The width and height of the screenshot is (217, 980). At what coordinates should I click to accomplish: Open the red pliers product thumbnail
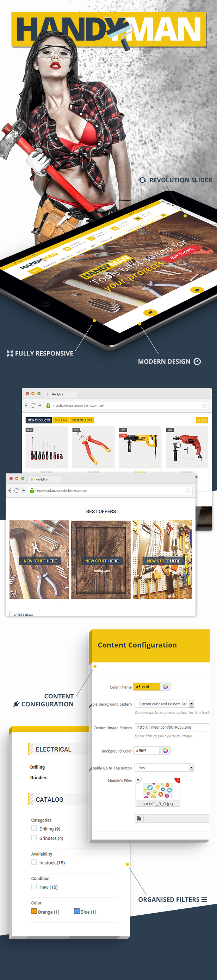[93, 447]
